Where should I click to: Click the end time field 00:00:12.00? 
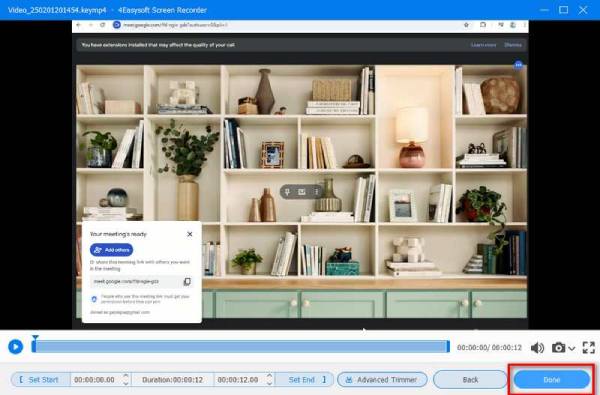(x=238, y=380)
